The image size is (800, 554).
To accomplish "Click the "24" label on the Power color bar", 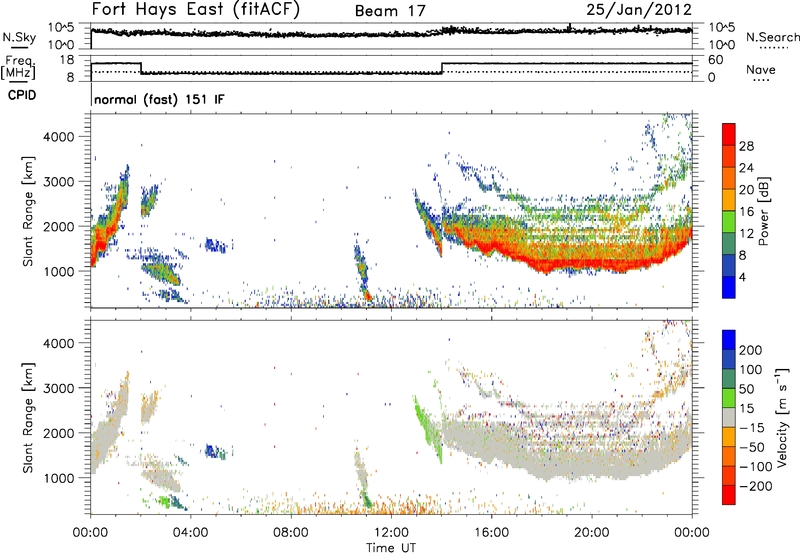I will (746, 168).
